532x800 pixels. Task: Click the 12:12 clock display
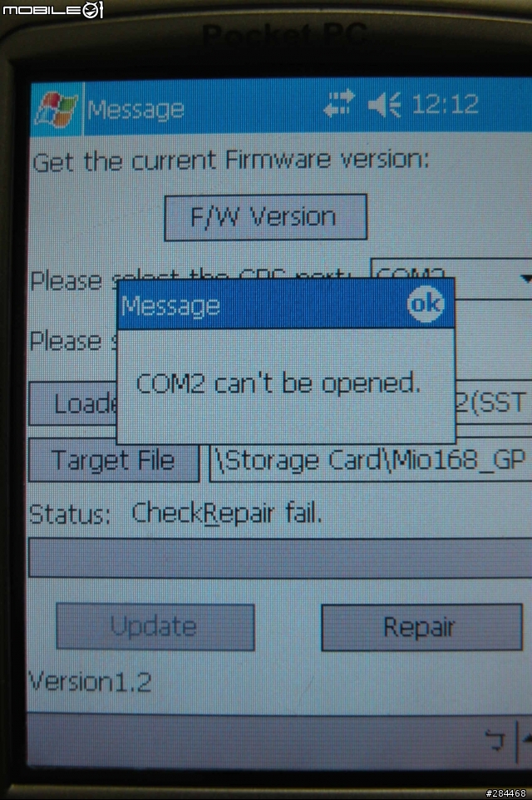(x=445, y=105)
